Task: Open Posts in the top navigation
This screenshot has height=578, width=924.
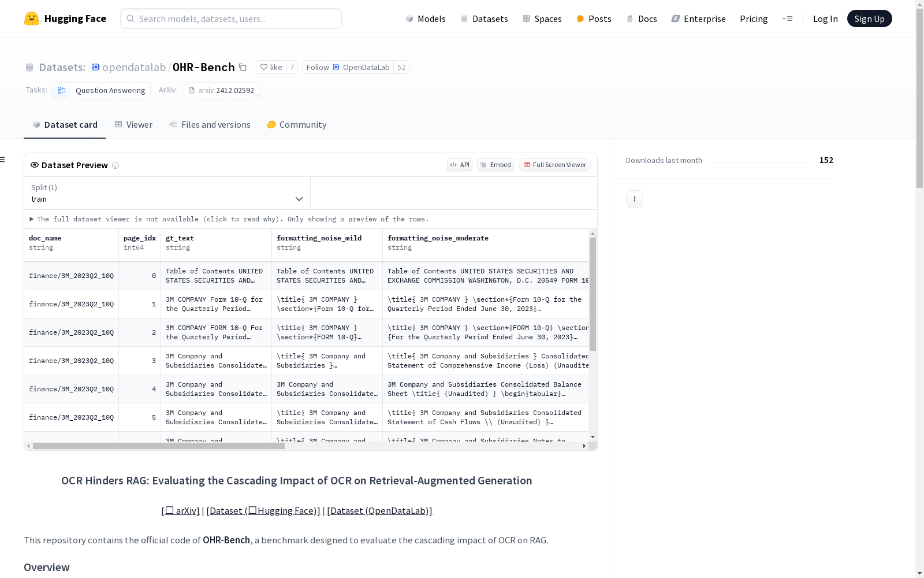Action: click(x=594, y=18)
